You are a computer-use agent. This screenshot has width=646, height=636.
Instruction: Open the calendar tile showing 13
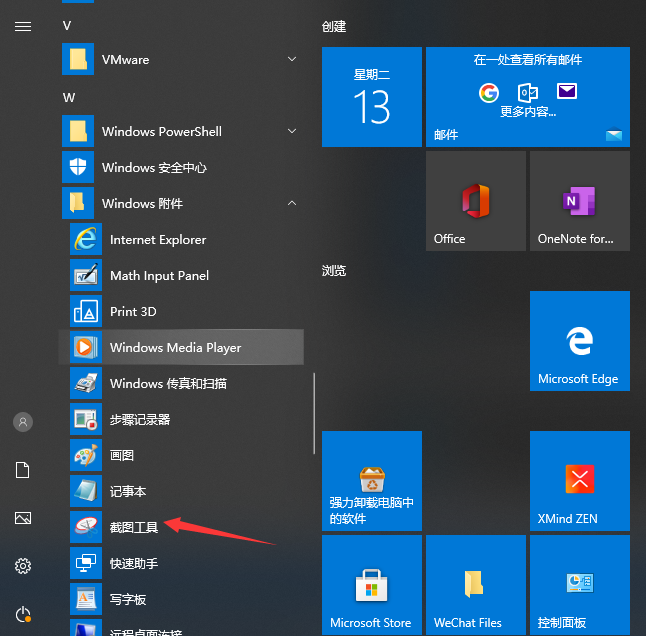[372, 97]
